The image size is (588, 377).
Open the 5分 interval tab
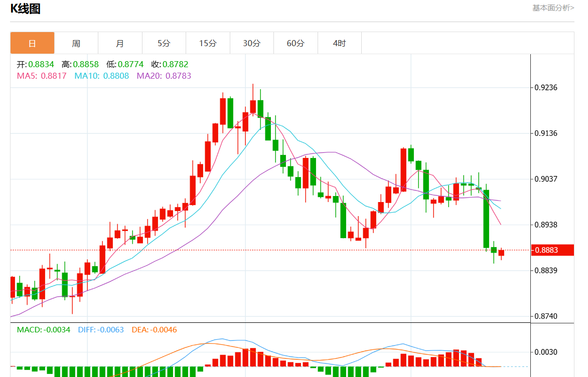pos(164,43)
